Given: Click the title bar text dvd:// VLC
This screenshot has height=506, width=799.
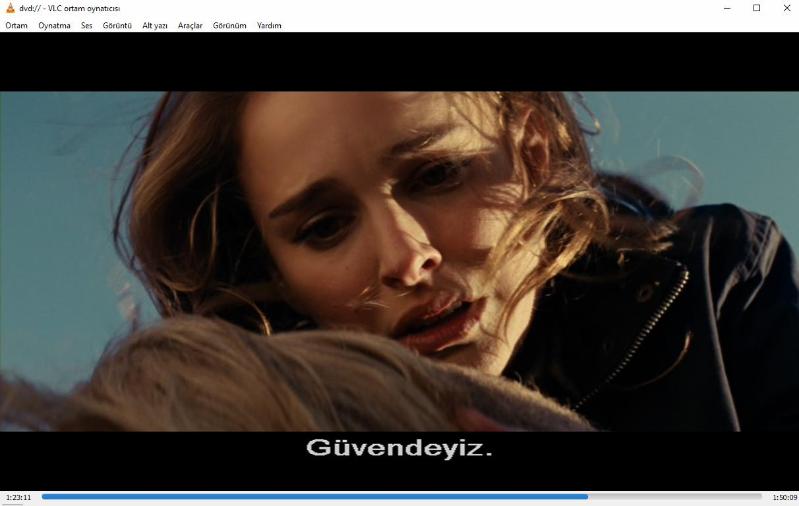Looking at the screenshot, I should (x=70, y=8).
